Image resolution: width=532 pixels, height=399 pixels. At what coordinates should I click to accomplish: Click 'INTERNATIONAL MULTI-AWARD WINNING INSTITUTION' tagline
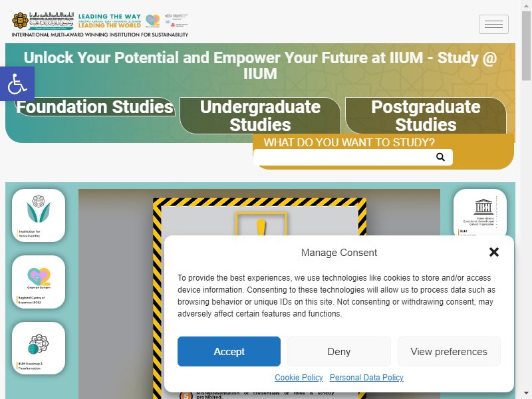click(100, 35)
